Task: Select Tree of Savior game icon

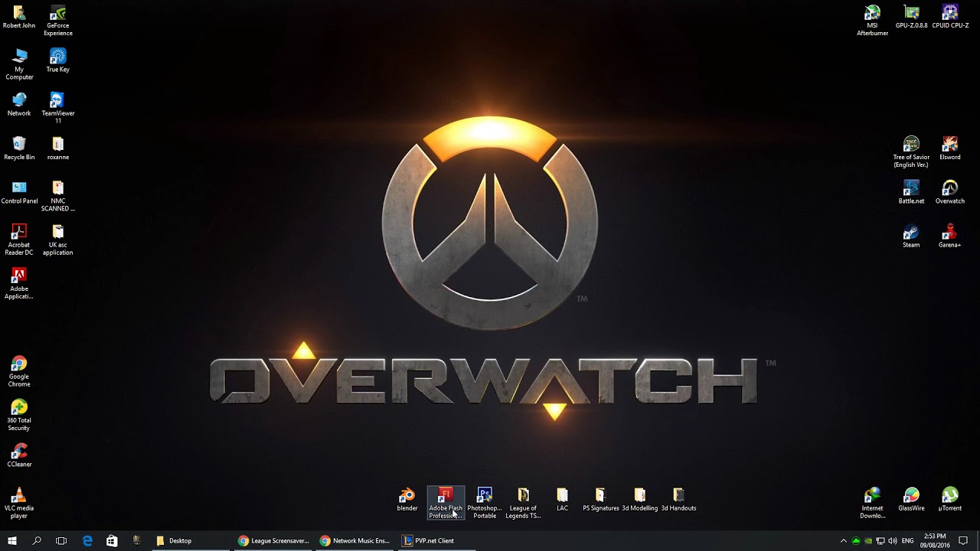Action: click(911, 152)
